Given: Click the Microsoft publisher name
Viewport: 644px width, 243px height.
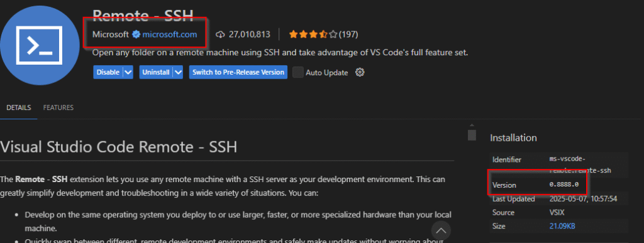Looking at the screenshot, I should point(111,35).
